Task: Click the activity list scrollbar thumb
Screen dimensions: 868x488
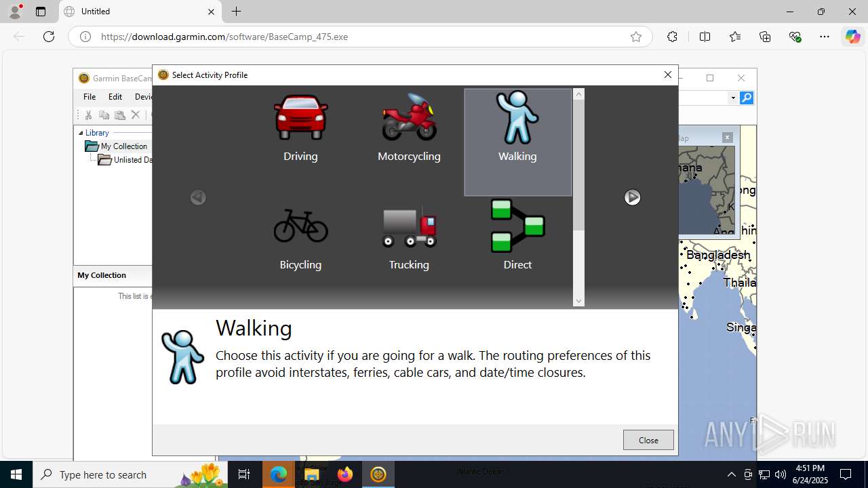Action: click(x=578, y=165)
